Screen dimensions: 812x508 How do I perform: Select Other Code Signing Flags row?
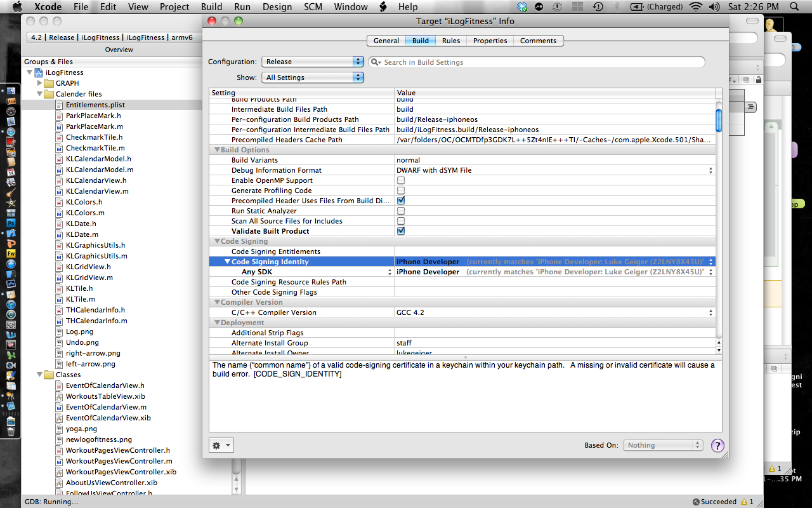462,292
